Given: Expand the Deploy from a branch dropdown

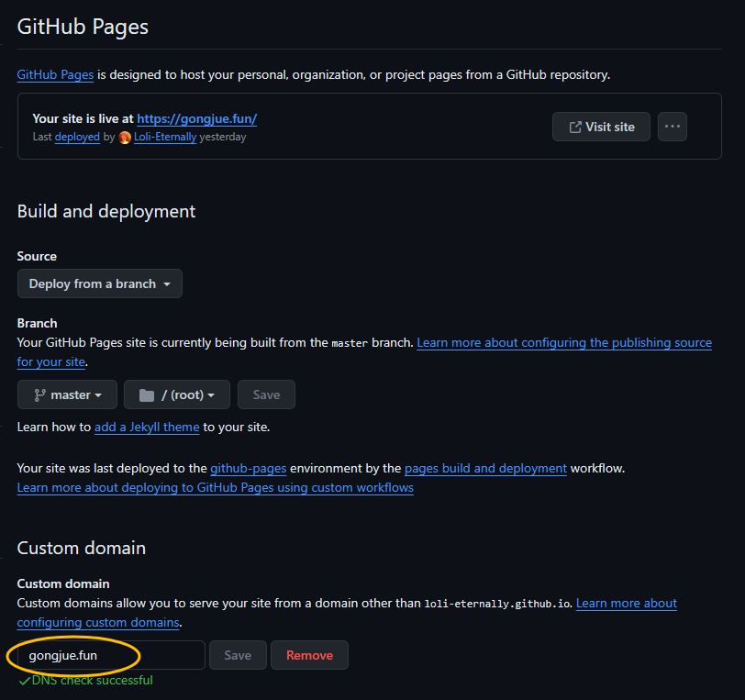Looking at the screenshot, I should (100, 283).
